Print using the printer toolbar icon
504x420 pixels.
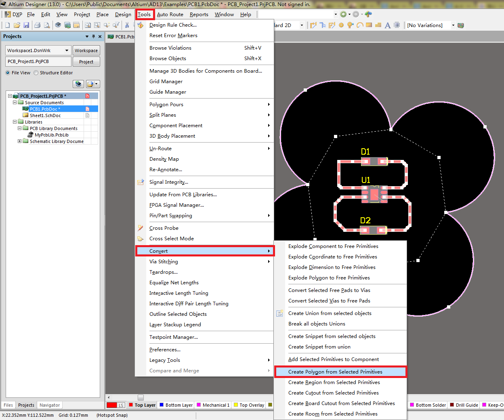tap(37, 25)
